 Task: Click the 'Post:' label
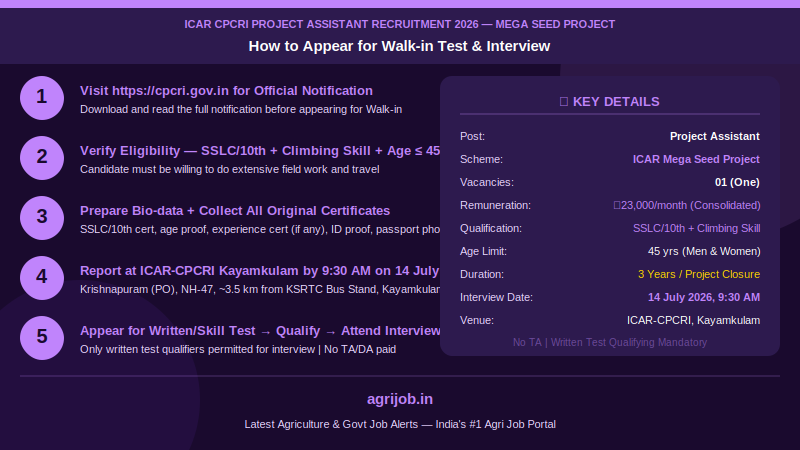click(x=472, y=136)
